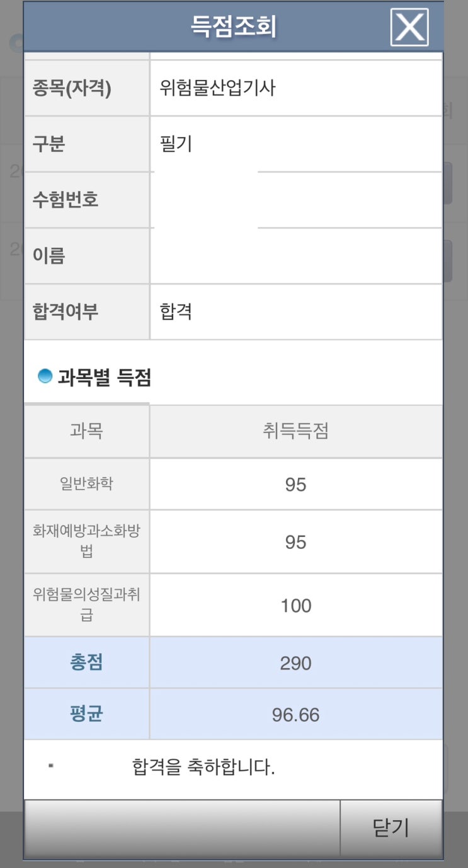Click the 취득득점 column header
Viewport: 468px width, 868px height.
[295, 431]
